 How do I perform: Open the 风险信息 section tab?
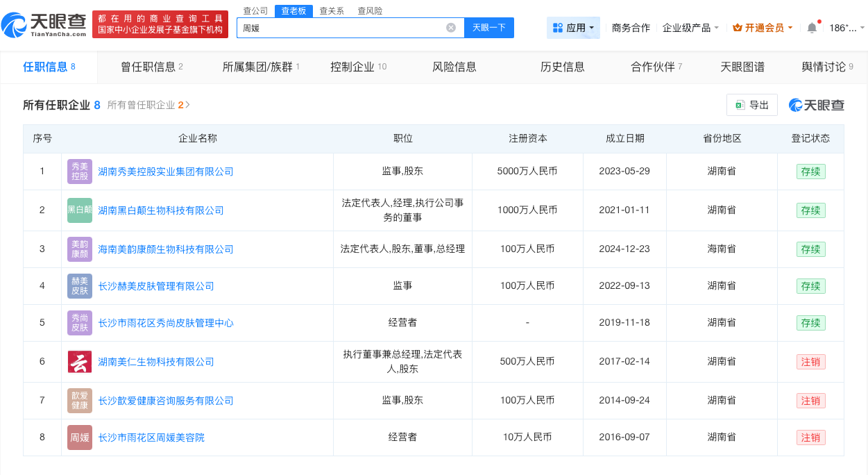[453, 67]
